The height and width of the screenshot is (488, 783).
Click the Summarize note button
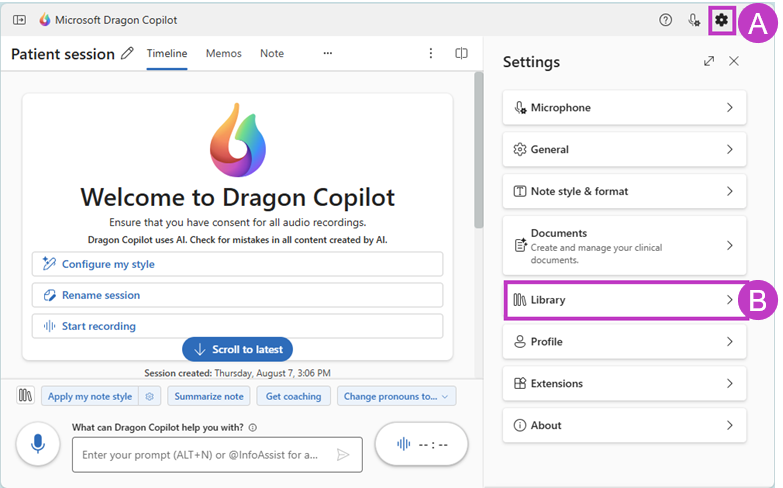click(x=208, y=396)
